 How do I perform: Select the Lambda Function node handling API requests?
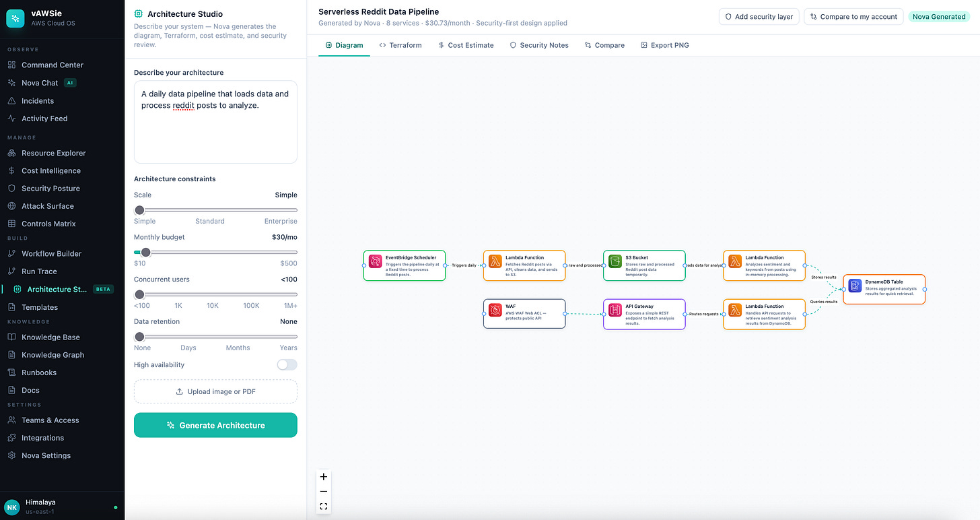764,314
